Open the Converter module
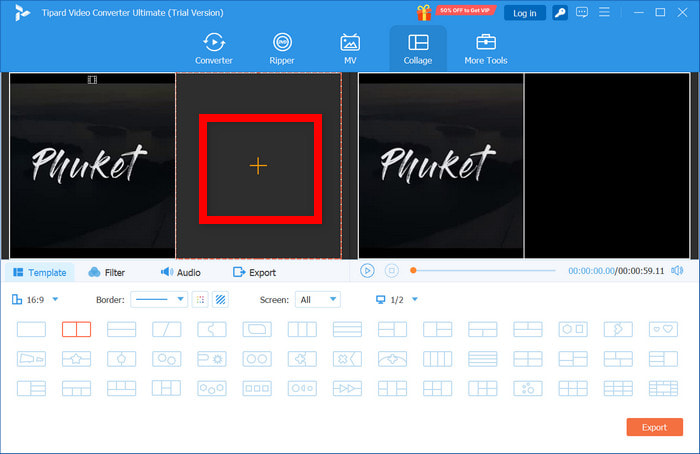The width and height of the screenshot is (700, 454). tap(214, 49)
